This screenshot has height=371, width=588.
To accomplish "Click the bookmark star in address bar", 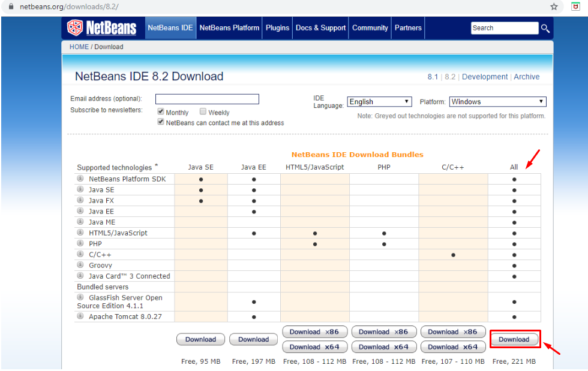I will point(553,7).
